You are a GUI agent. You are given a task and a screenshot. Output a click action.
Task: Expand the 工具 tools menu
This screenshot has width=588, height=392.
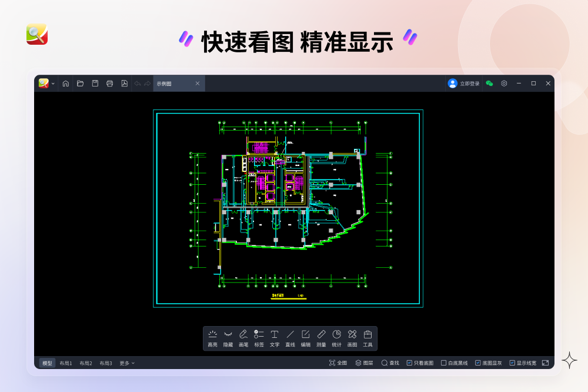click(x=367, y=335)
